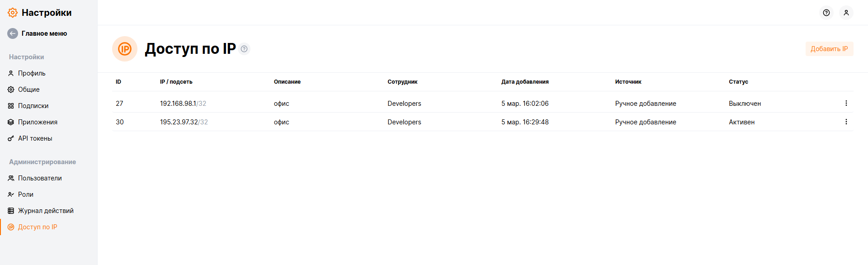Image resolution: width=868 pixels, height=265 pixels.
Task: Click the Статус column header
Action: 738,82
